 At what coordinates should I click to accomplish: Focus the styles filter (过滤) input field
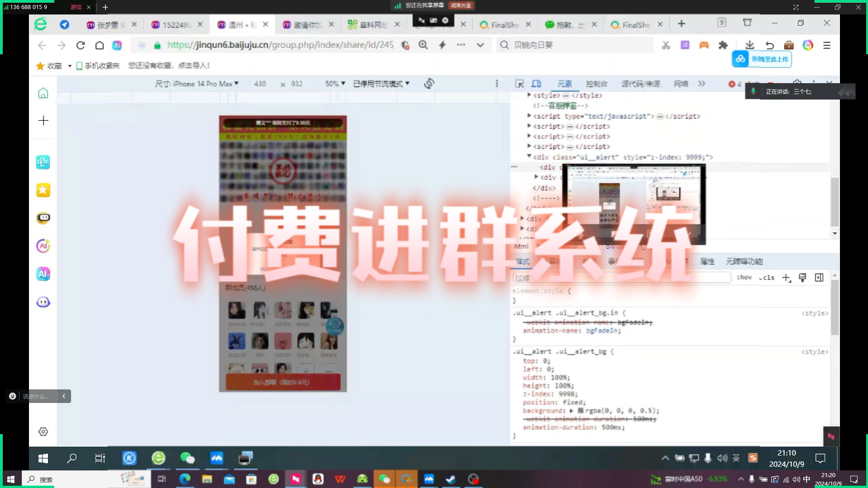[x=621, y=278]
